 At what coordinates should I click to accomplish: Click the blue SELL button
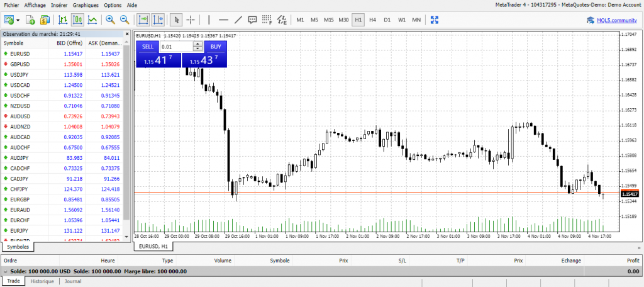(x=147, y=47)
